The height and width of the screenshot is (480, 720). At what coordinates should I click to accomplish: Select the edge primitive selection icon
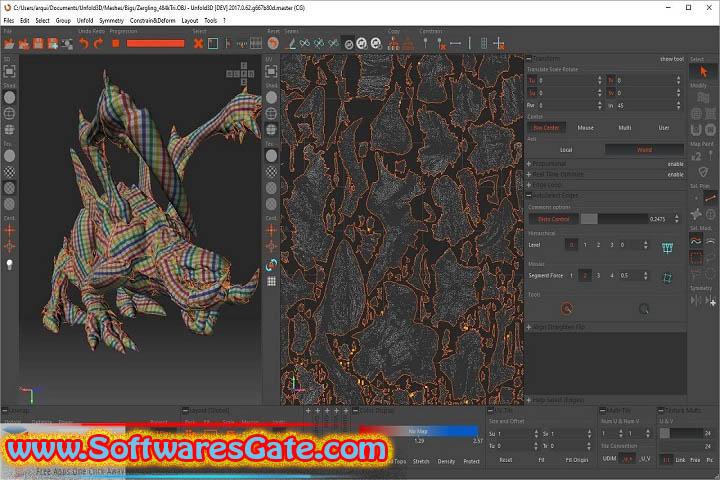click(710, 198)
